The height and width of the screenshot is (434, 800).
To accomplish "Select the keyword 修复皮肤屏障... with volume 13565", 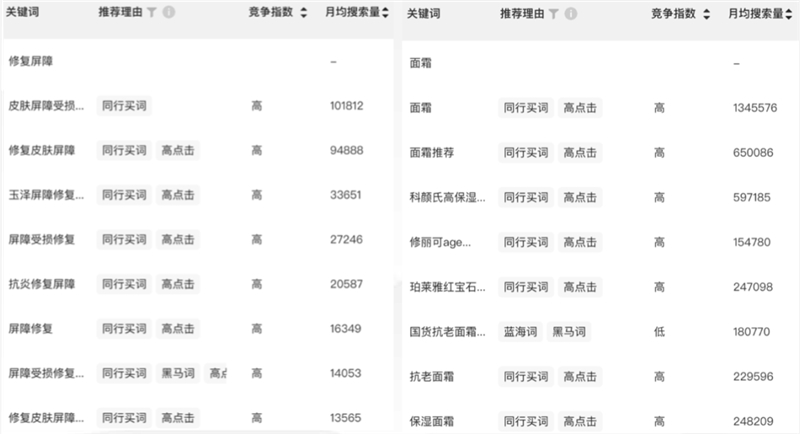I will click(46, 418).
